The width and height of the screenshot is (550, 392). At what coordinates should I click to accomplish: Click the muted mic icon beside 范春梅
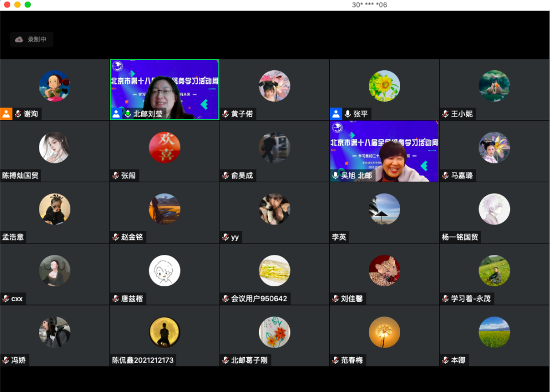335,360
